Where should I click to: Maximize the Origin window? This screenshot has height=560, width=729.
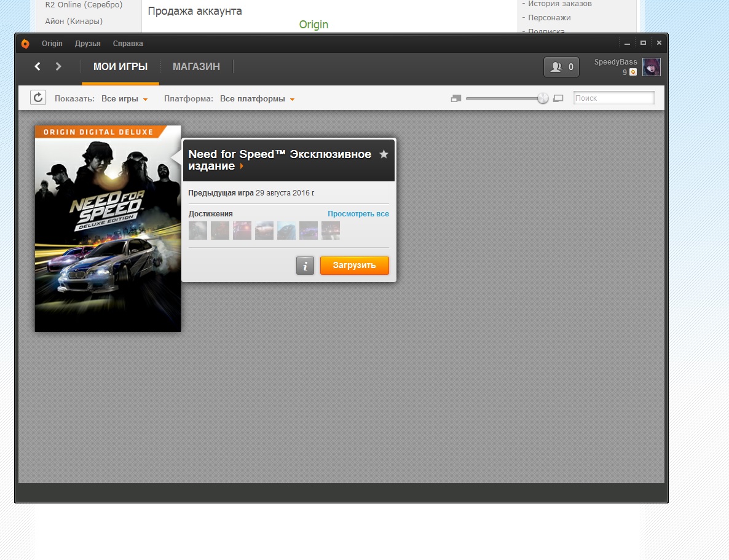click(643, 43)
